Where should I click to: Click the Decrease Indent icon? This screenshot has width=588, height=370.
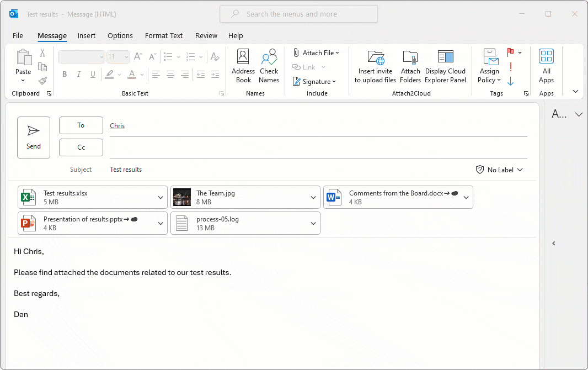click(201, 75)
